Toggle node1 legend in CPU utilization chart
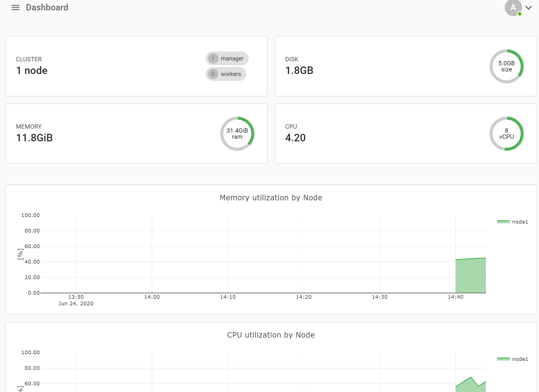539x392 pixels. [x=513, y=359]
